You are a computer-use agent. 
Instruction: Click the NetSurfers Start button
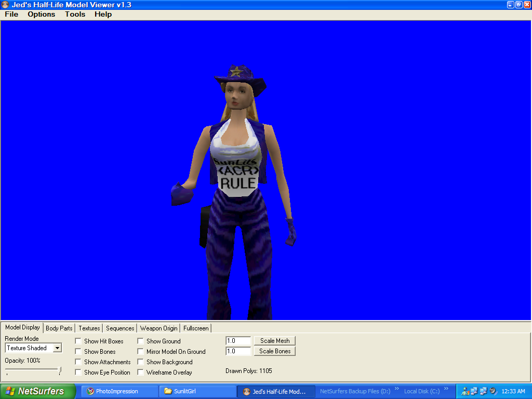point(37,391)
